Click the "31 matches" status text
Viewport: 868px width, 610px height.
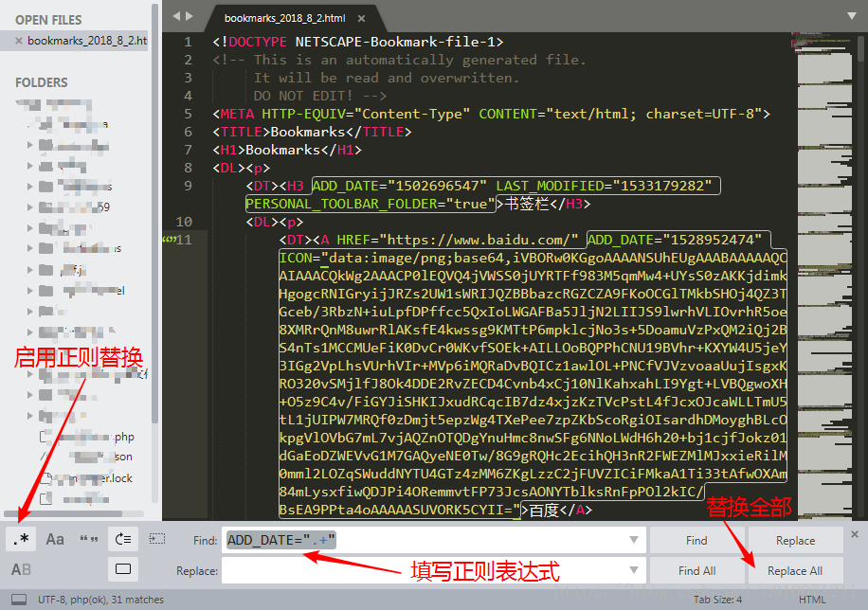pos(136,600)
